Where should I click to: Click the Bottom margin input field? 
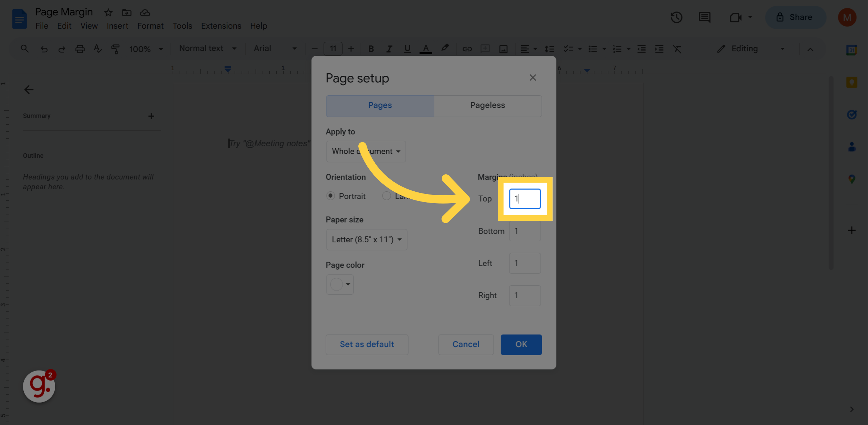tap(524, 231)
